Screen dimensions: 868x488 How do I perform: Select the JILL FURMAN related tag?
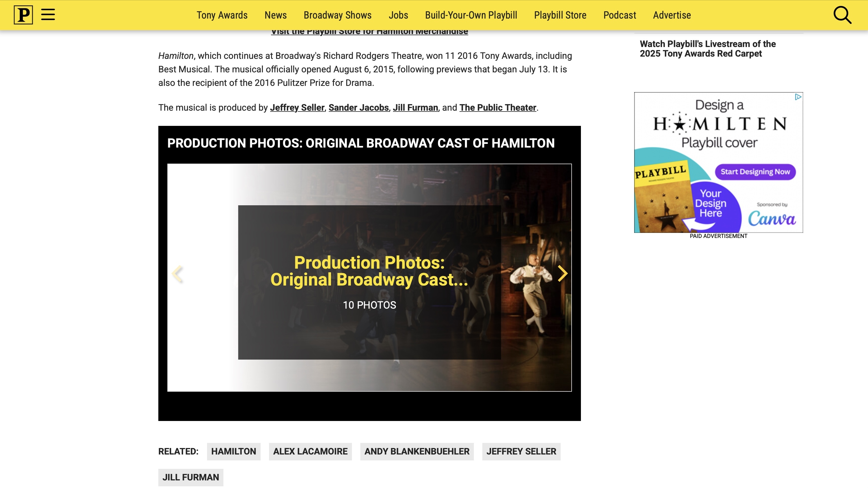pyautogui.click(x=191, y=477)
